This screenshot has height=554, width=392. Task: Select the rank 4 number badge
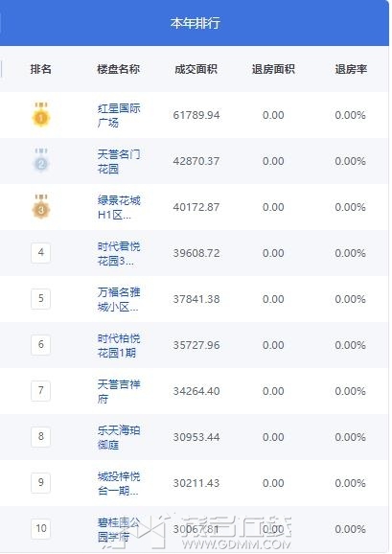tap(41, 253)
